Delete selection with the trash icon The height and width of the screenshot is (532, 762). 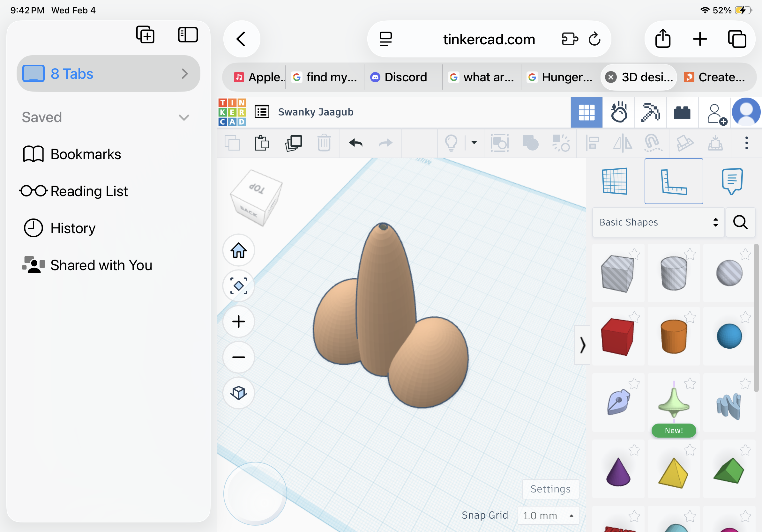point(324,143)
